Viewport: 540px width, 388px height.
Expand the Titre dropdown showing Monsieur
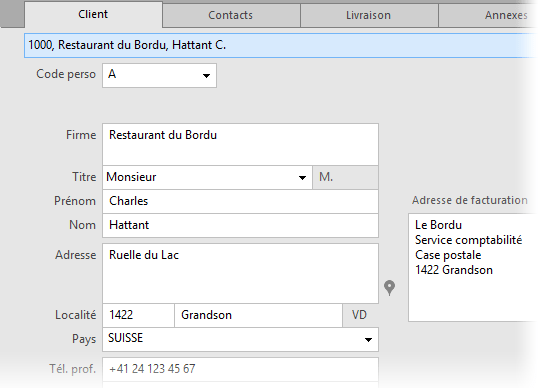(x=302, y=178)
